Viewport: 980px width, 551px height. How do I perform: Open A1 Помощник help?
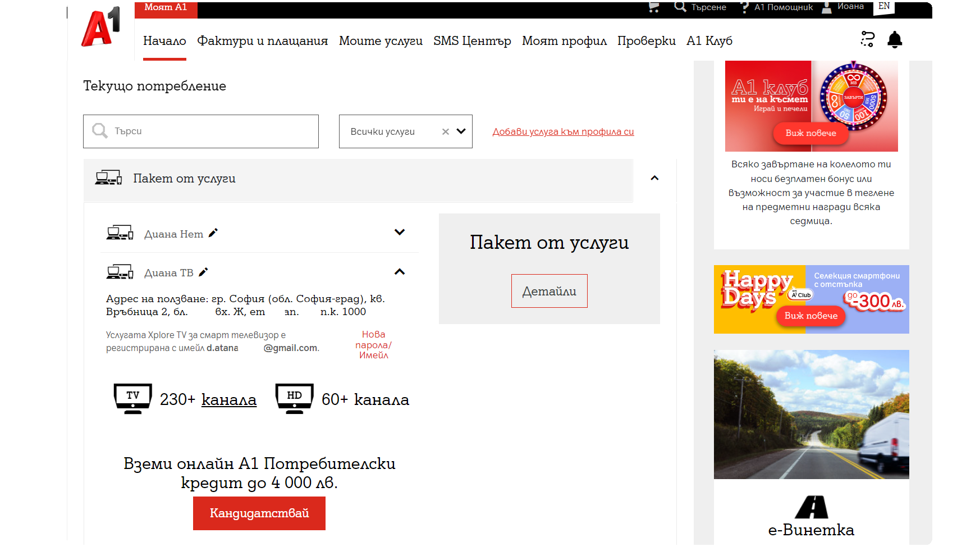tap(777, 7)
